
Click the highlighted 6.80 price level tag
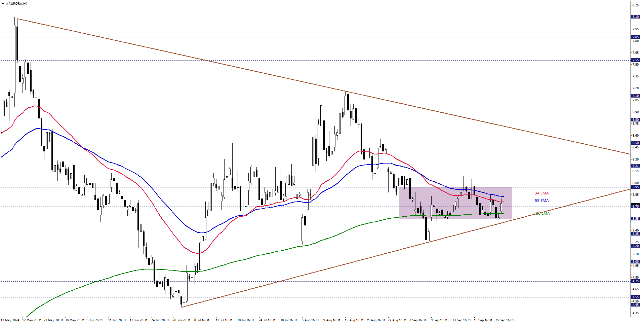coord(635,120)
